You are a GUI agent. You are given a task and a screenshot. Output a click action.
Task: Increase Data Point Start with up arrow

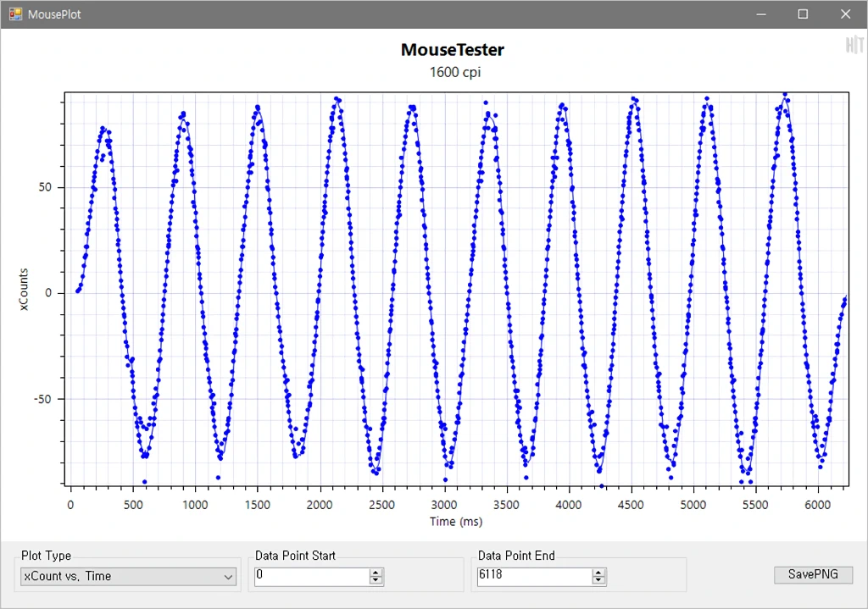(376, 573)
